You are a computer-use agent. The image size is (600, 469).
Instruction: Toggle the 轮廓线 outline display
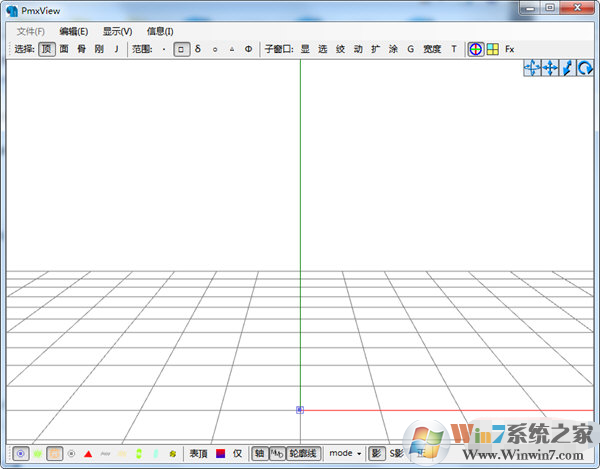pos(303,454)
